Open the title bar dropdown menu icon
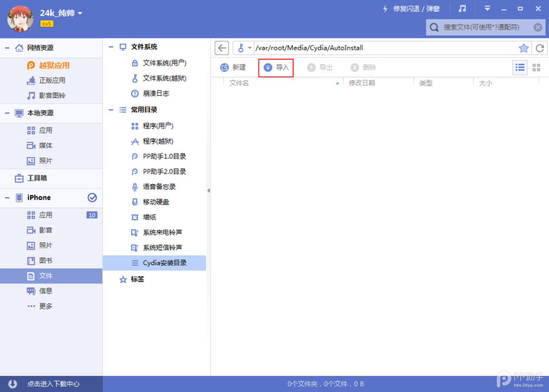The height and width of the screenshot is (392, 549). pos(487,8)
